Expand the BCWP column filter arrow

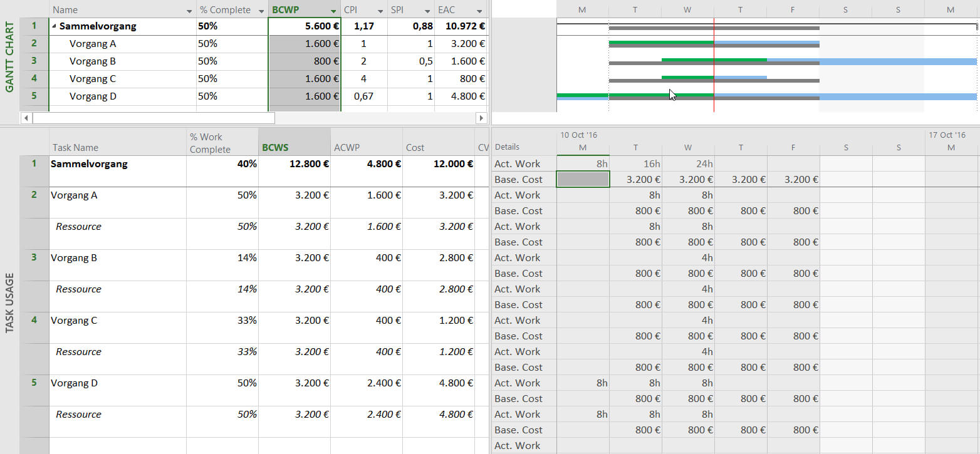(x=333, y=11)
